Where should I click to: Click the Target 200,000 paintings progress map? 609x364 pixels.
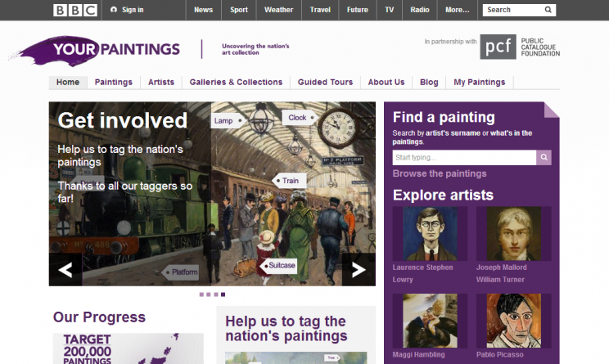click(x=129, y=348)
